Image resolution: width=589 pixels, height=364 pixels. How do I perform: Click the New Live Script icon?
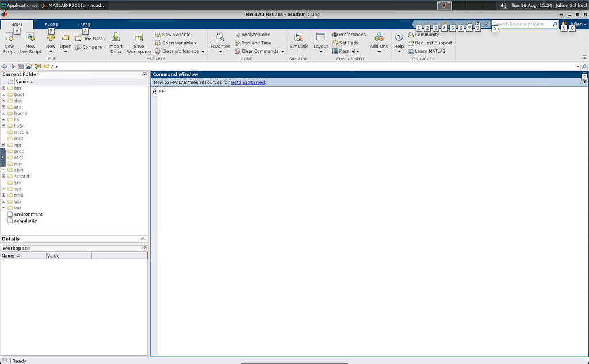point(30,37)
